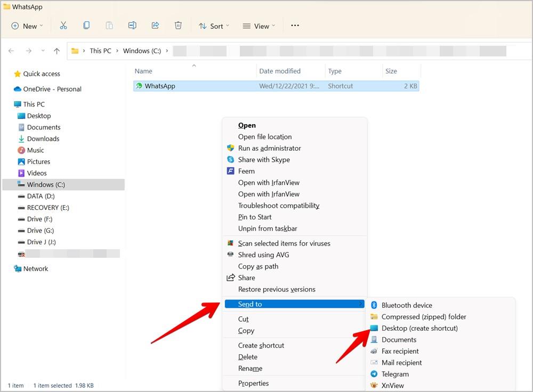Sort by the Type column header

tap(335, 71)
